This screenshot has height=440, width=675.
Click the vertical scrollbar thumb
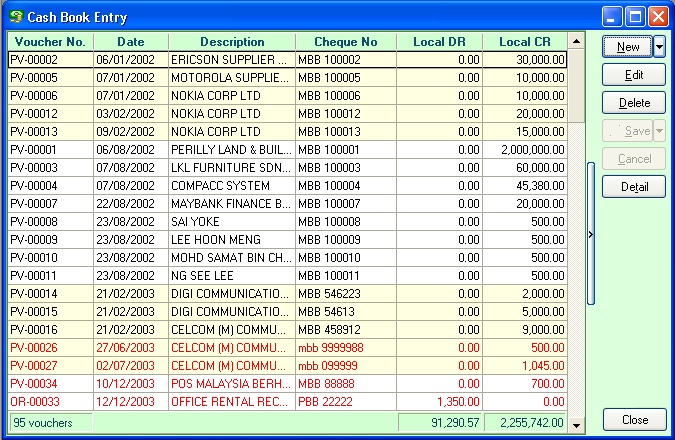pyautogui.click(x=576, y=86)
